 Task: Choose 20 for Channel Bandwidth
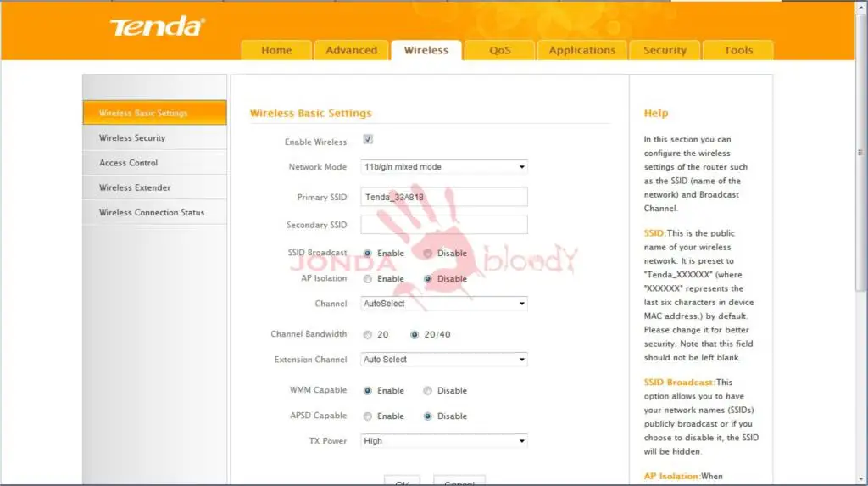(368, 335)
